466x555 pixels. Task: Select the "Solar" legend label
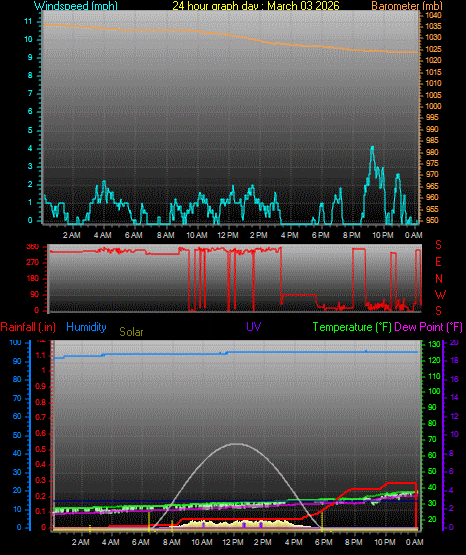coord(131,332)
